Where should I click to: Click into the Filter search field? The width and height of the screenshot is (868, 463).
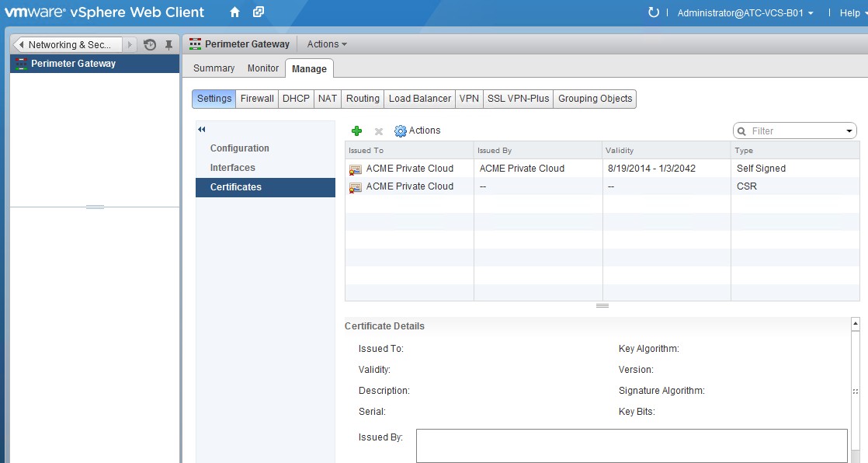tap(796, 131)
